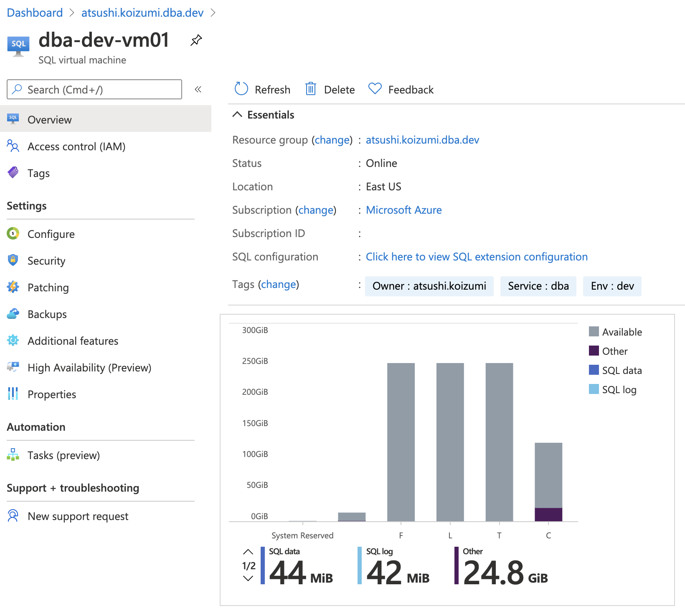Click the Delete trash icon
Image resolution: width=685 pixels, height=616 pixels.
(310, 89)
